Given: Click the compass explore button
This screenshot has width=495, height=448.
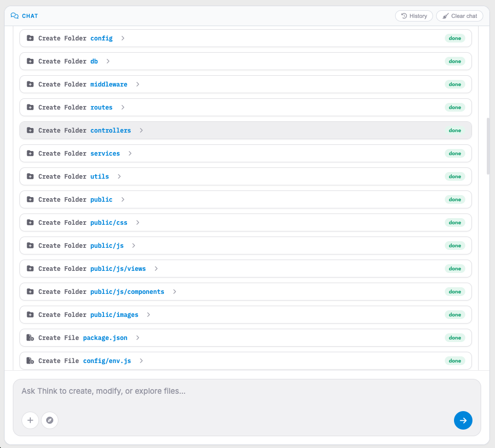Looking at the screenshot, I should tap(50, 420).
